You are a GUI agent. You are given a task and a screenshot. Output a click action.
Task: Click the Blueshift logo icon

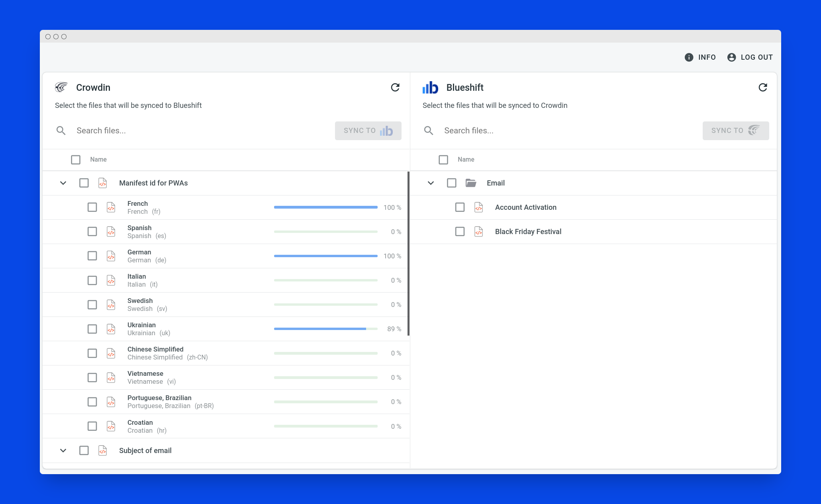(x=430, y=88)
